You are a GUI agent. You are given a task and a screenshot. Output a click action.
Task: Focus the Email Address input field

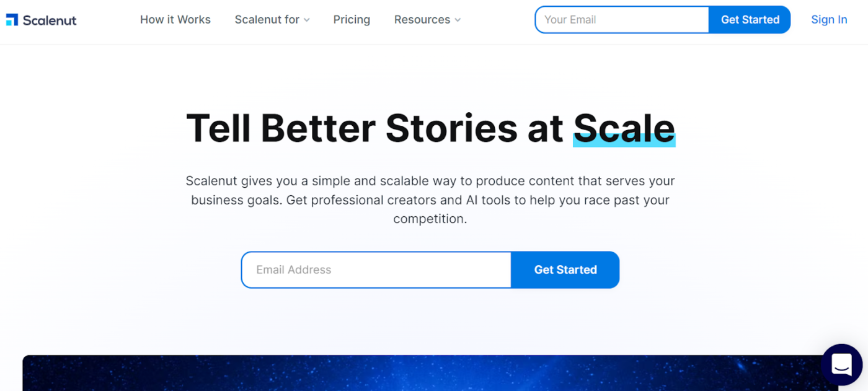[x=376, y=270]
